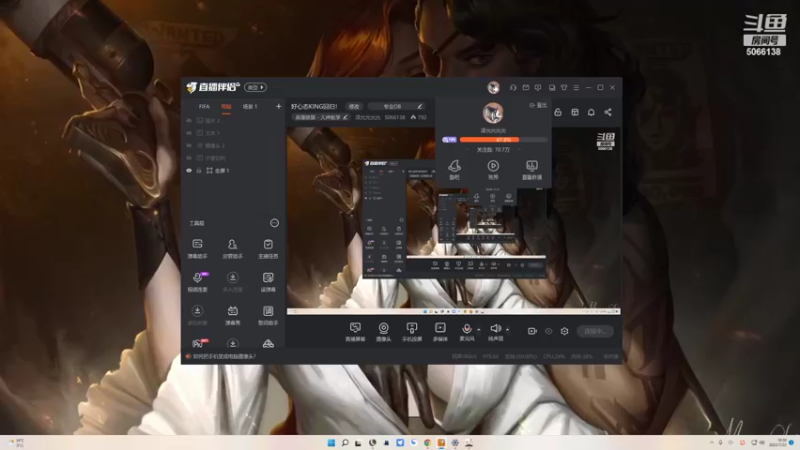Add new scene with plus button

coord(279,106)
